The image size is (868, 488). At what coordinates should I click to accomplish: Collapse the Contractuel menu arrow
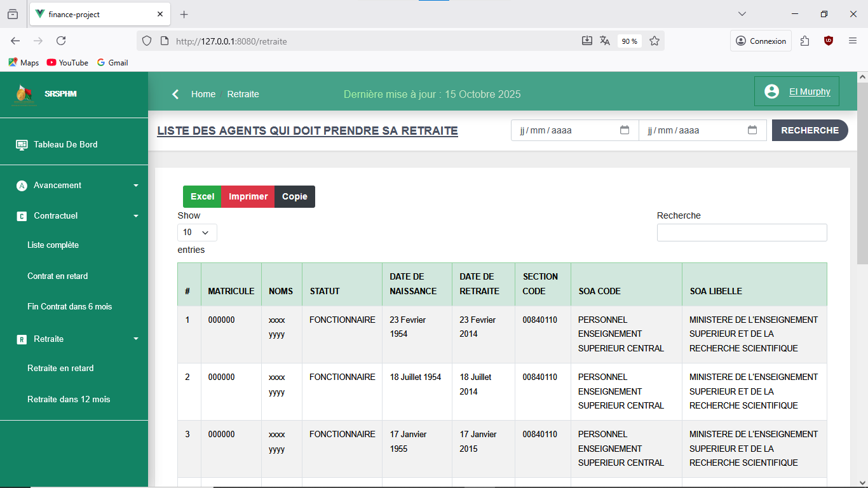pos(136,216)
